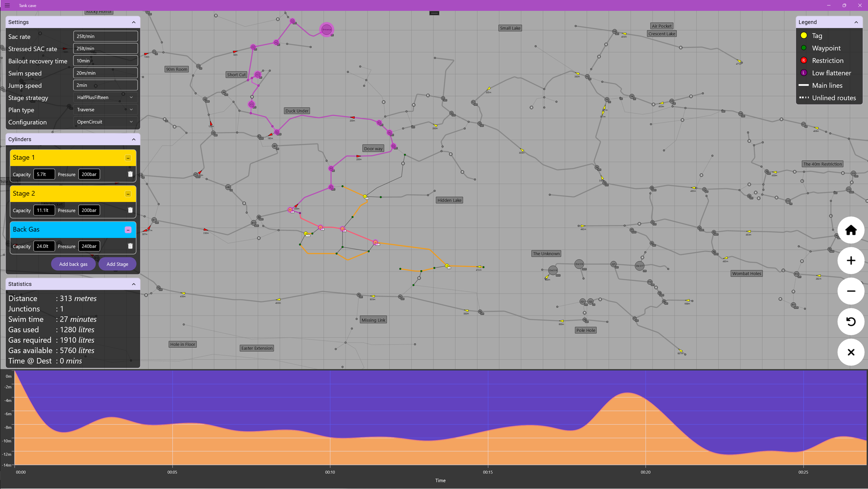The width and height of the screenshot is (868, 489).
Task: Click the Sac rate input field
Action: pos(105,36)
